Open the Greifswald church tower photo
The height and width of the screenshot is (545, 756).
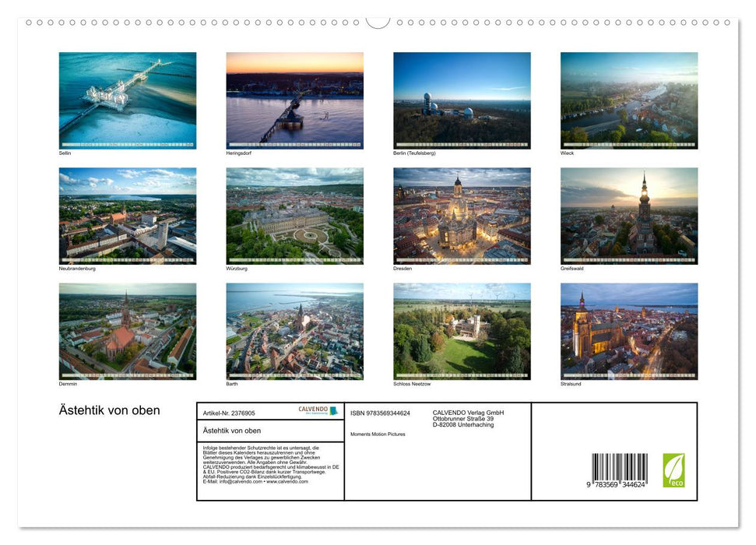(629, 216)
